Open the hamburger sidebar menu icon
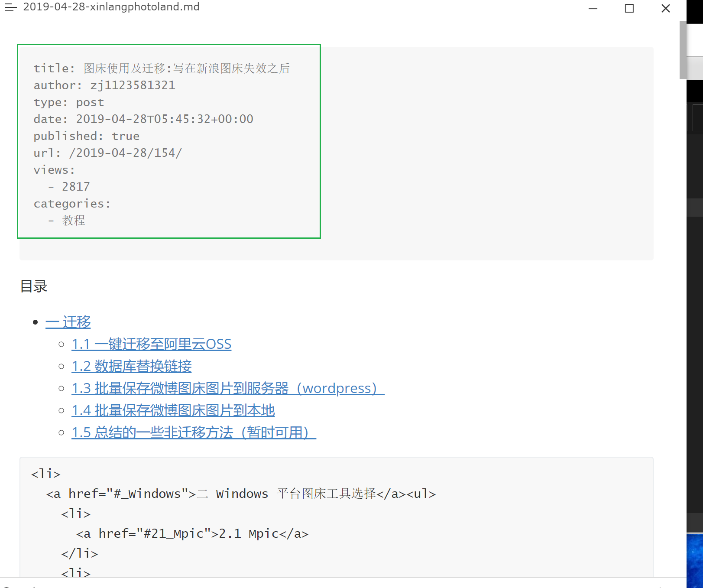This screenshot has width=703, height=588. 10,8
